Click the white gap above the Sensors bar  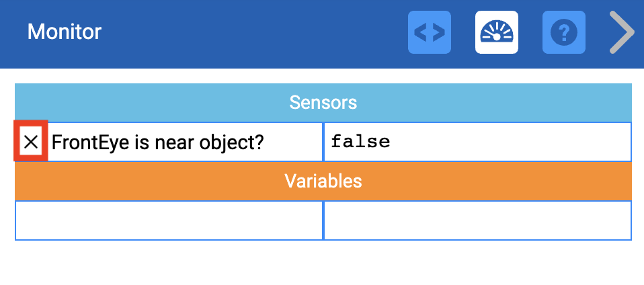323,76
